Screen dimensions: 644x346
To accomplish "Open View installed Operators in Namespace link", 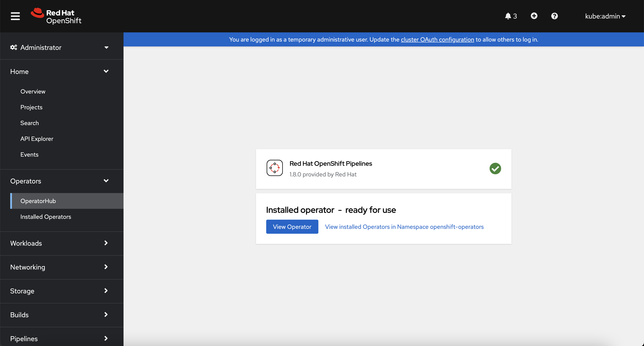I will point(404,226).
